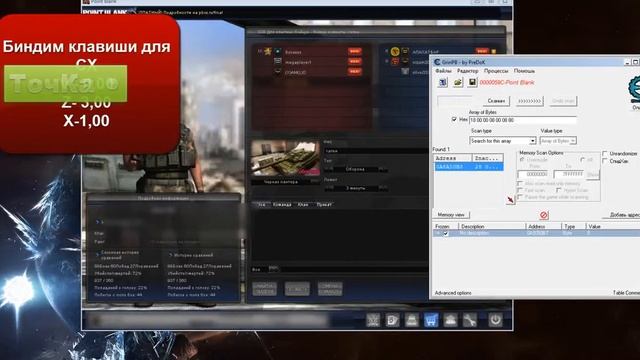
Task: Toggle the Hyper Scan checkbox
Action: tap(559, 191)
